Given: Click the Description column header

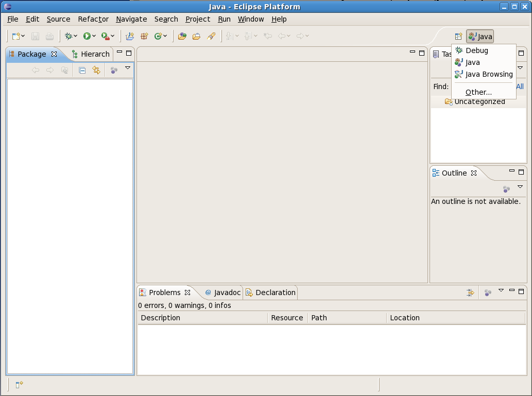Looking at the screenshot, I should 161,318.
